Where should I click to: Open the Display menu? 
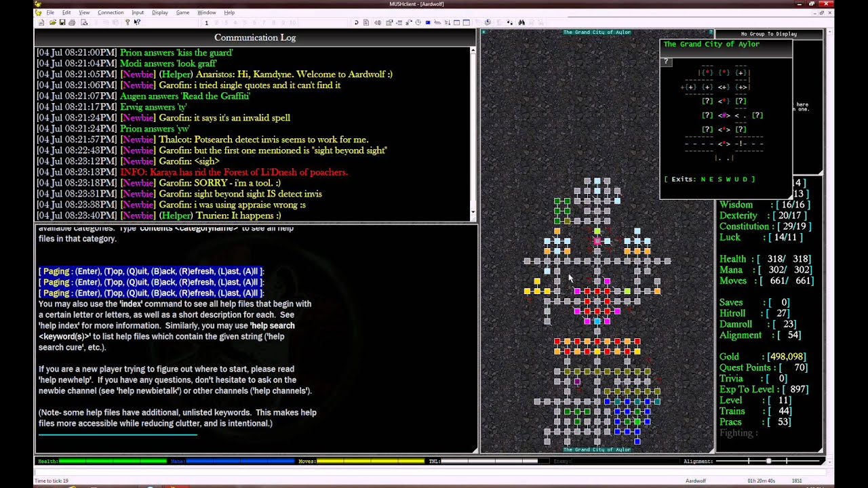tap(160, 12)
